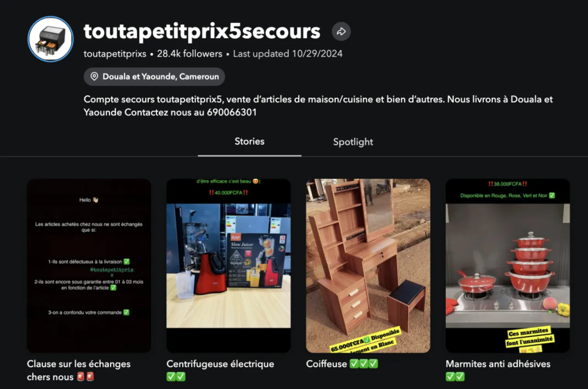Open the air fryer profile avatar
The height and width of the screenshot is (389, 588).
click(x=51, y=39)
